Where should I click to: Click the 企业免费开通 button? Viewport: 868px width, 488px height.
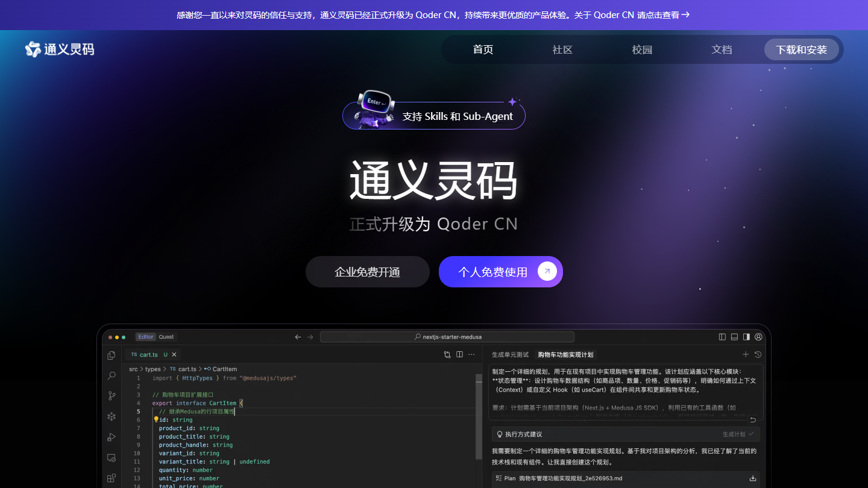pos(368,272)
